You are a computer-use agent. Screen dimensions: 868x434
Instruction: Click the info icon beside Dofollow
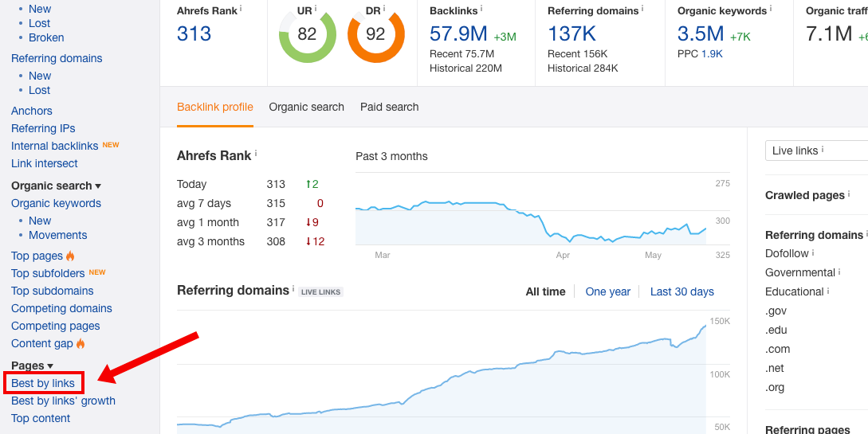813,252
